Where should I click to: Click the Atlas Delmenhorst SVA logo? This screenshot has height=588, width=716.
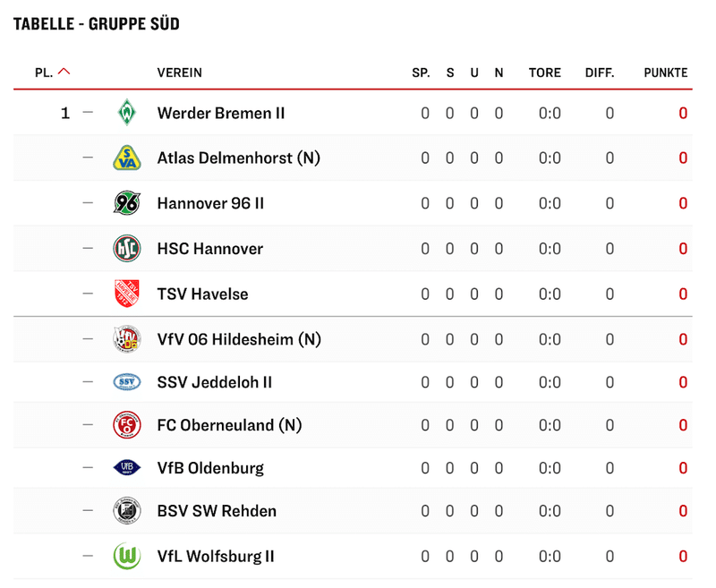tap(127, 158)
